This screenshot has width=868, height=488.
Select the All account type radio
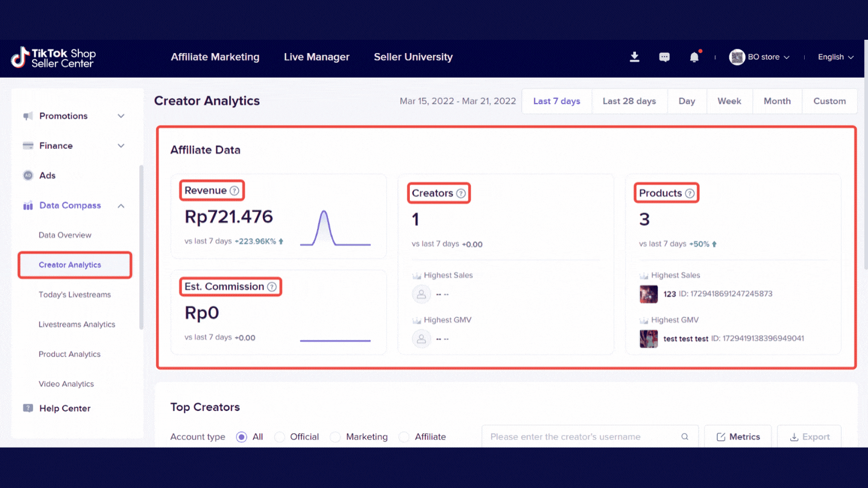(x=242, y=437)
